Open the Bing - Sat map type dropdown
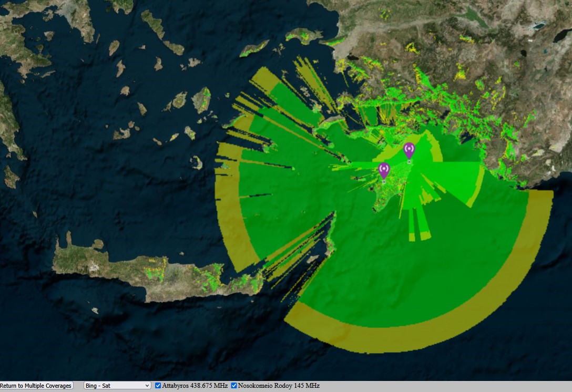This screenshot has width=572, height=392. pyautogui.click(x=117, y=386)
